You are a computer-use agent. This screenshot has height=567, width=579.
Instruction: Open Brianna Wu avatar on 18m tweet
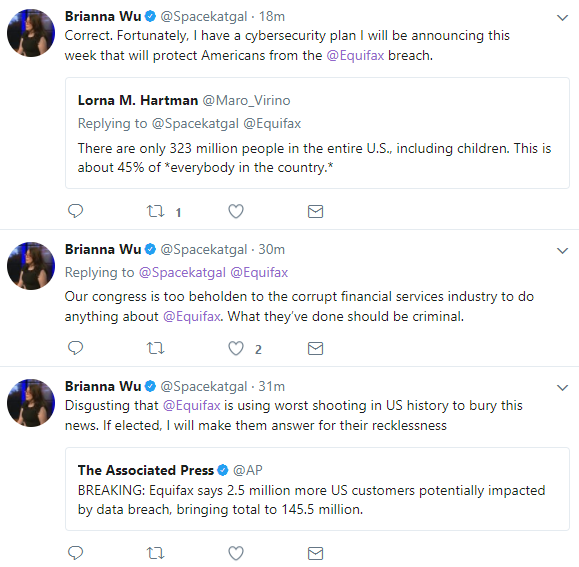pyautogui.click(x=31, y=33)
